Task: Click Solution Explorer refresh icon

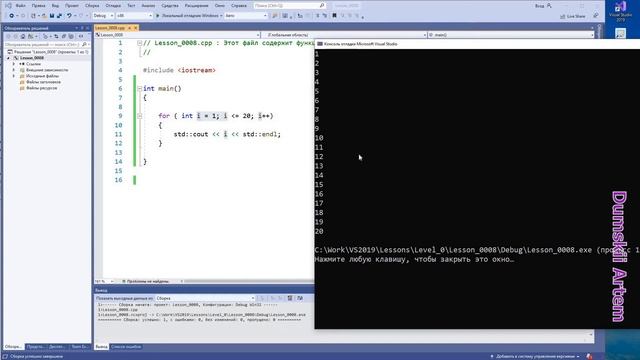Action: coord(56,36)
